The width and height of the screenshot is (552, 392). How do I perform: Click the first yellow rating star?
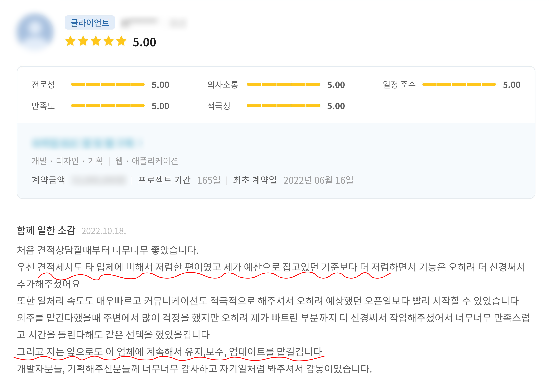tap(71, 41)
